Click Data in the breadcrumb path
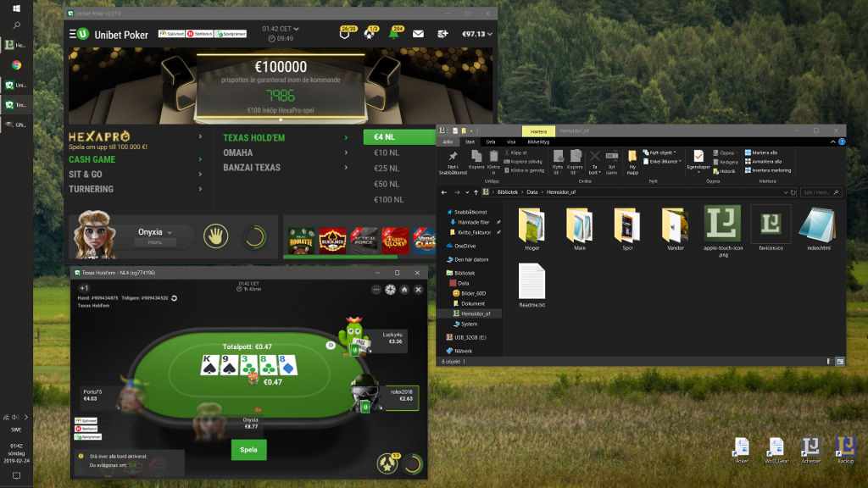Viewport: 868px width, 488px height. pyautogui.click(x=532, y=192)
